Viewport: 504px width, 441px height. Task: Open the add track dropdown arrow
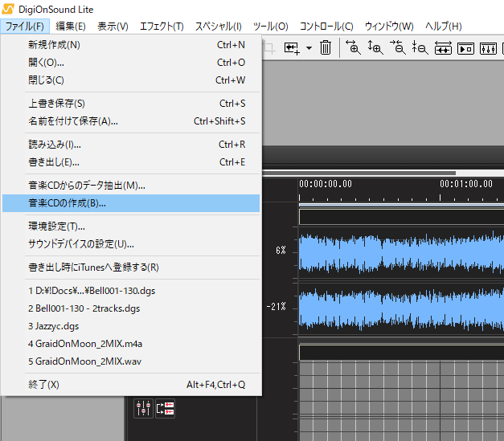[x=309, y=48]
